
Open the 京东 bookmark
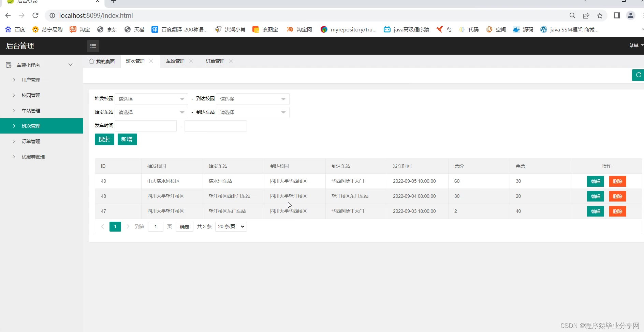(107, 29)
